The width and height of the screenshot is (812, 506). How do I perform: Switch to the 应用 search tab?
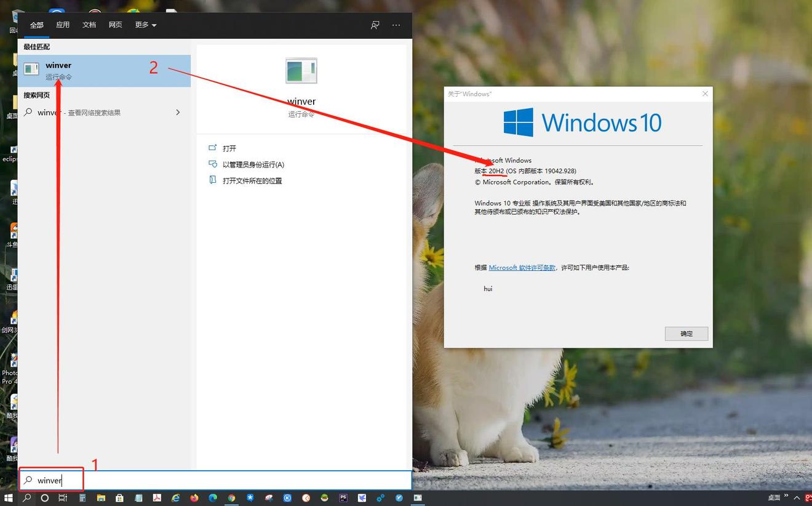coord(63,25)
